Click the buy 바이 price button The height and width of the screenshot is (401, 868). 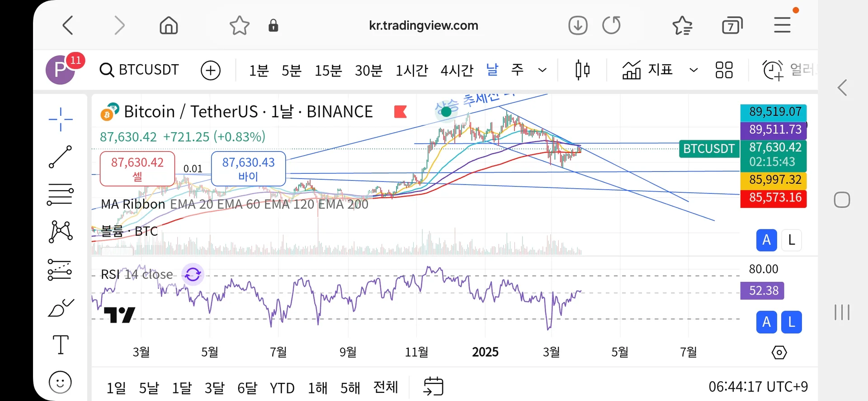[x=249, y=168]
